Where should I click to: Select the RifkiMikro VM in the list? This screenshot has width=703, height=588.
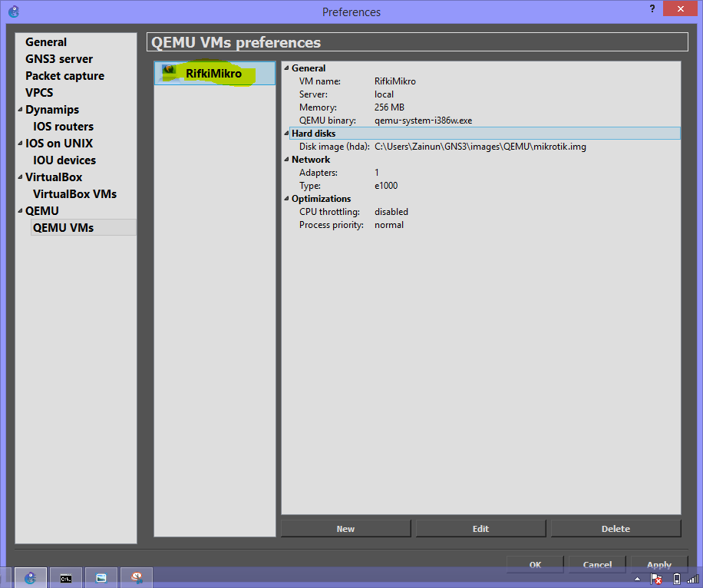click(214, 73)
